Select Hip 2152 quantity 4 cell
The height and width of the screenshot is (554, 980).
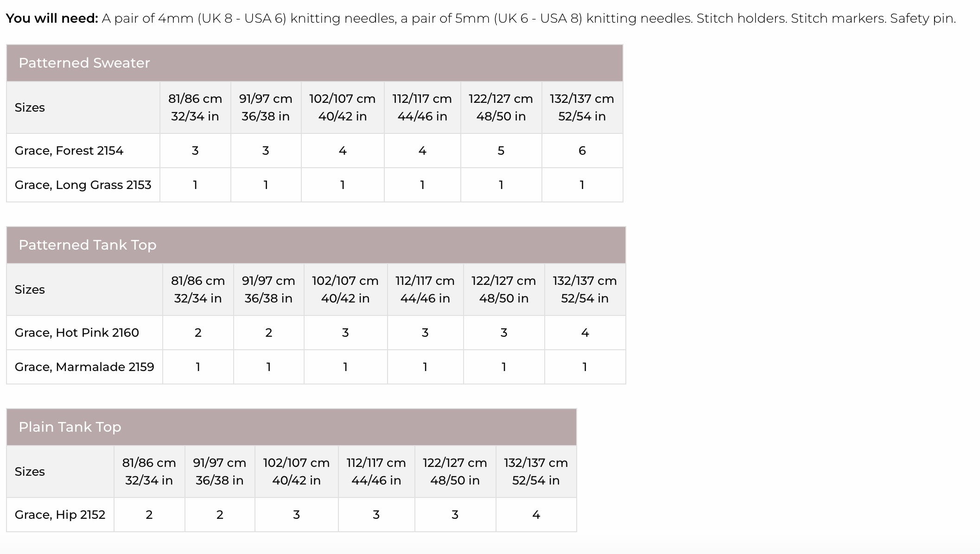tap(536, 515)
